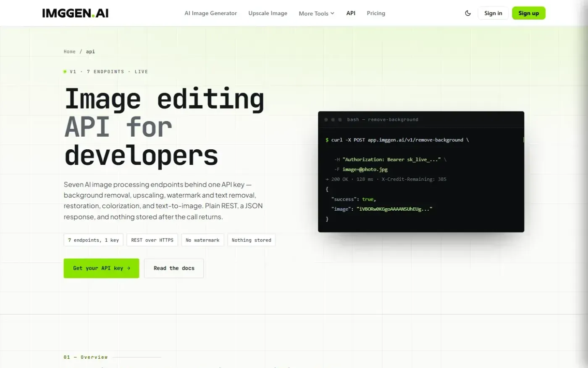Click the '7 endpoints, 1 key' tag

click(x=93, y=240)
